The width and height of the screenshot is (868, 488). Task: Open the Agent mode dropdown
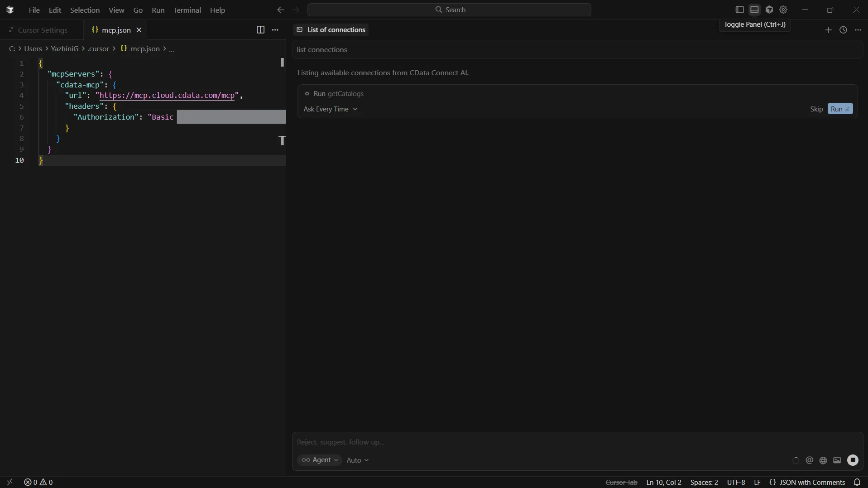(x=319, y=460)
